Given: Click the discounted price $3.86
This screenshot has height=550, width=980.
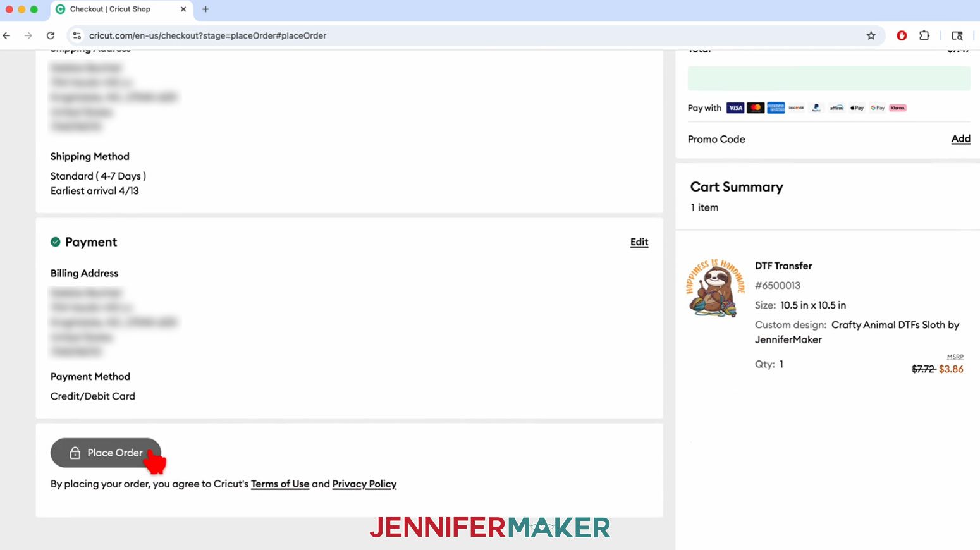Looking at the screenshot, I should (x=951, y=369).
